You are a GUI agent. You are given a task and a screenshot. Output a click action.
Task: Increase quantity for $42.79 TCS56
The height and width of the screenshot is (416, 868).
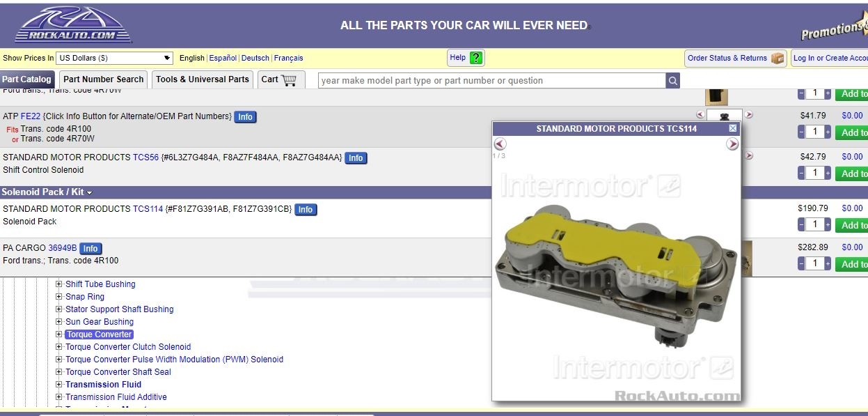coord(828,173)
